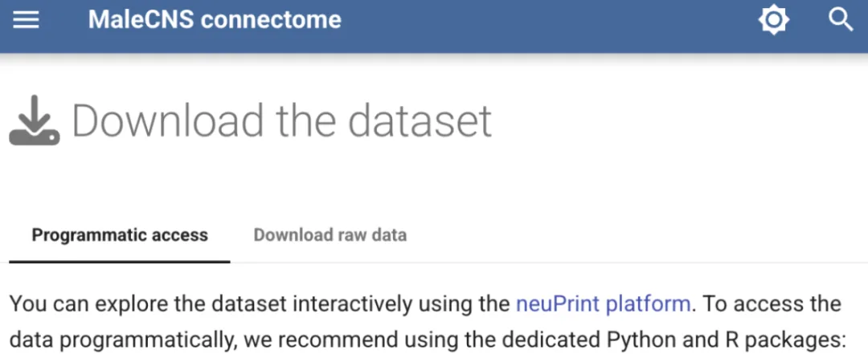Click blank header area right of title

(x=548, y=20)
